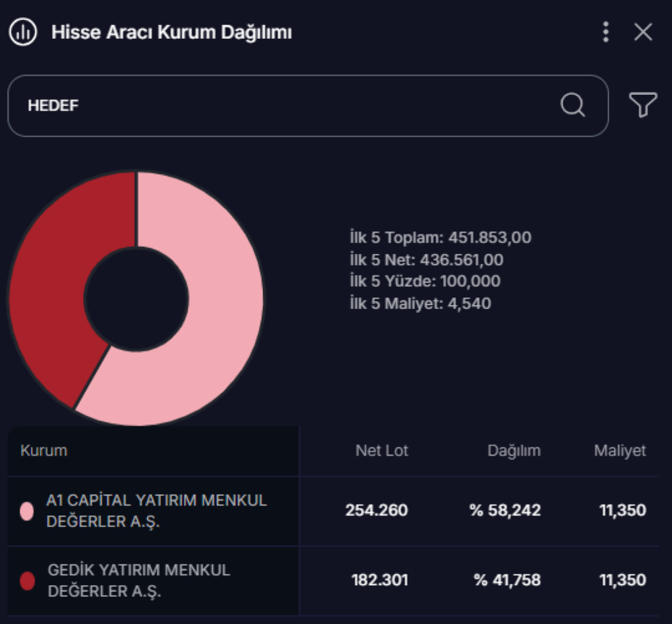
Task: Sort by the Dağılım column header
Action: tap(514, 450)
